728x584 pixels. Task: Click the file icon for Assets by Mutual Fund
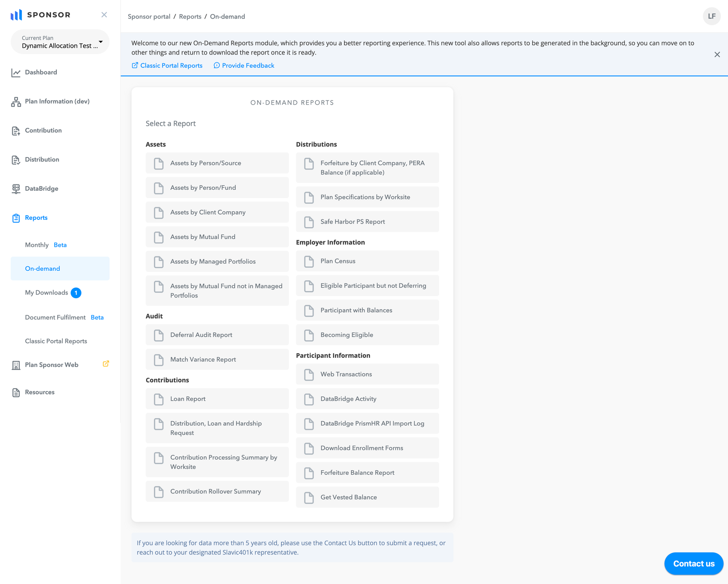(x=159, y=237)
